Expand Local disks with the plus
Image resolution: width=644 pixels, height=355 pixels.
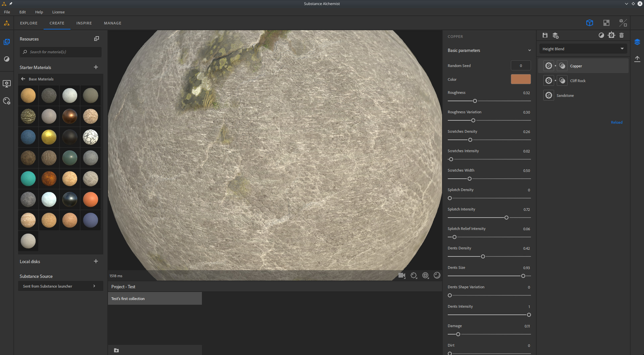coord(96,261)
